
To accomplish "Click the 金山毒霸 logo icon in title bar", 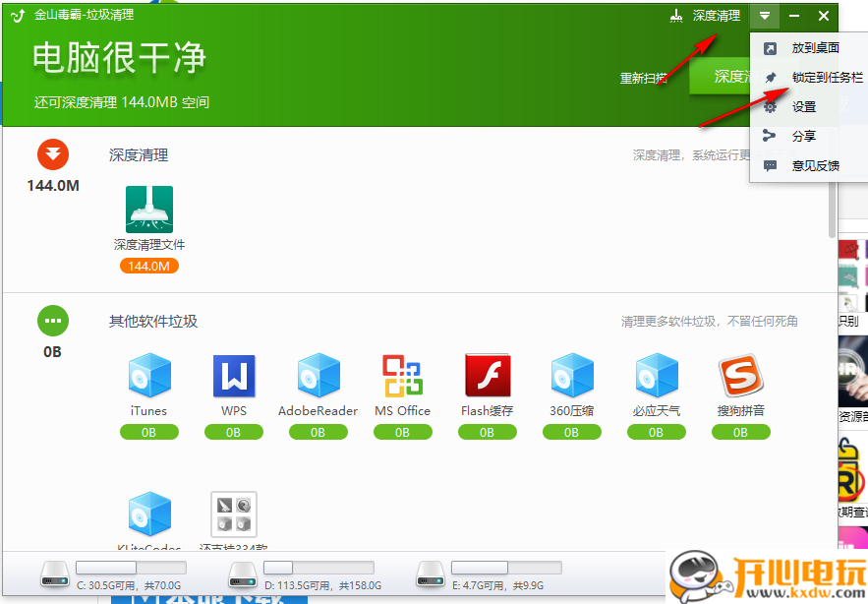I will click(x=18, y=16).
